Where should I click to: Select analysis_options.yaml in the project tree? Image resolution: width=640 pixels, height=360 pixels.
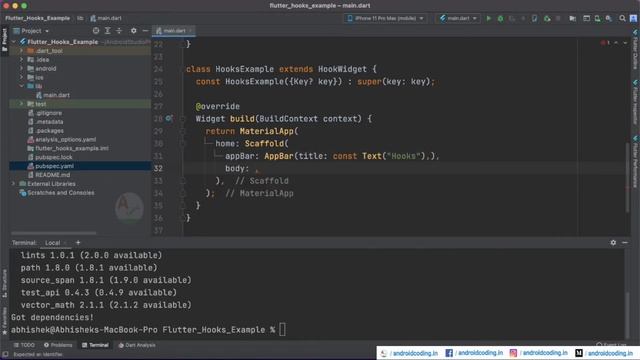point(62,140)
